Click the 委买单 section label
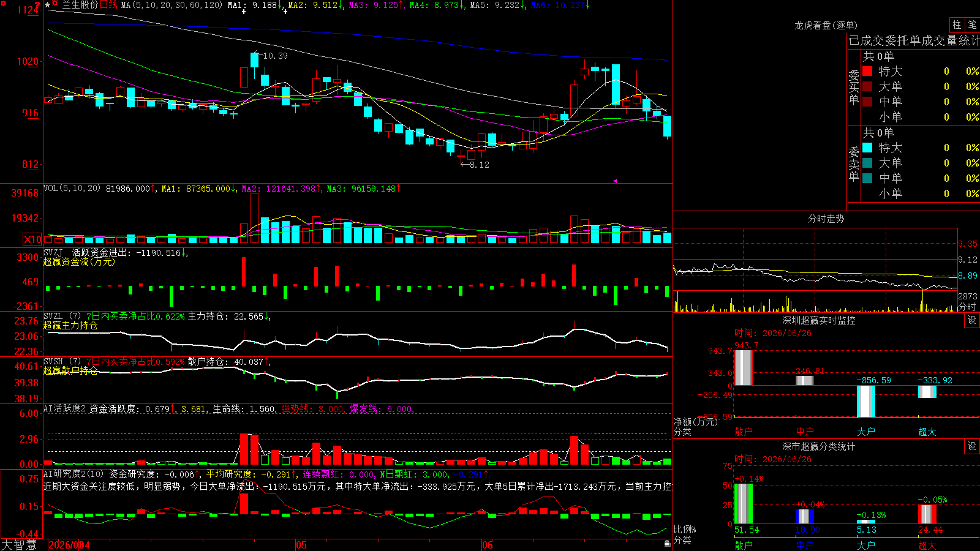The image size is (980, 551). coord(854,86)
